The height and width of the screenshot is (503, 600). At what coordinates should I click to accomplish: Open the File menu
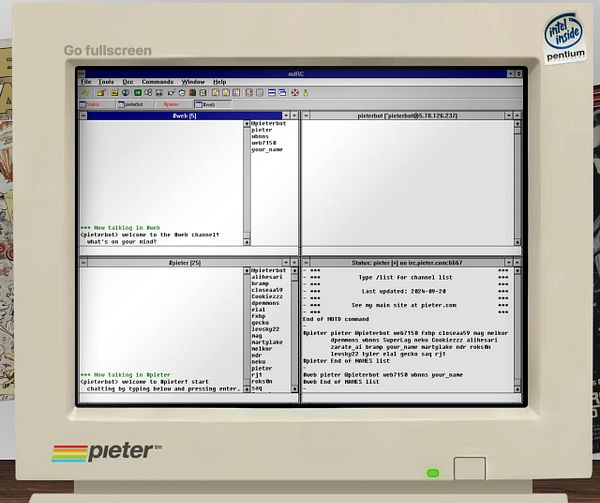(86, 82)
